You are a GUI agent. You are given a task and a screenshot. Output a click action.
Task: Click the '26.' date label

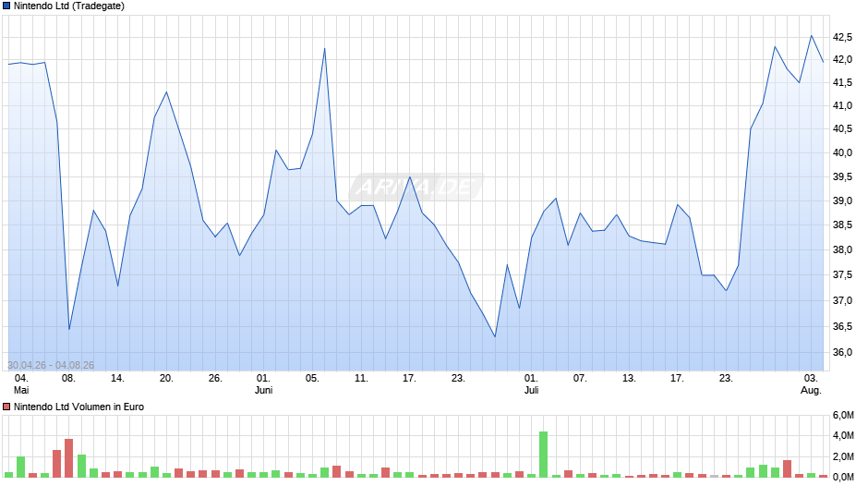215,379
